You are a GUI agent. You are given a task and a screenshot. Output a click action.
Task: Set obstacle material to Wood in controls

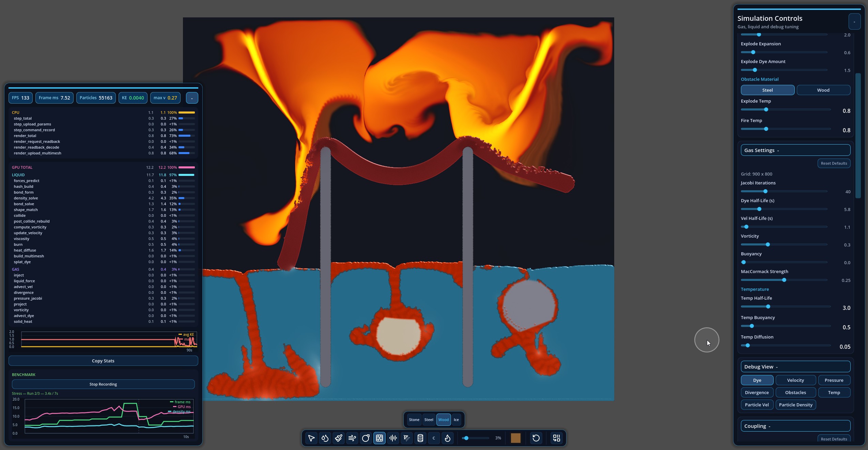(823, 90)
